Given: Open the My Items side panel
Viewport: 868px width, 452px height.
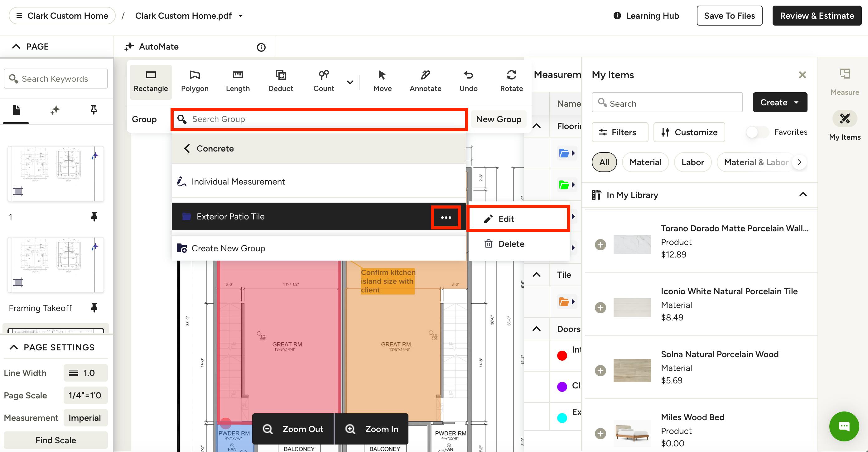Looking at the screenshot, I should [x=844, y=125].
